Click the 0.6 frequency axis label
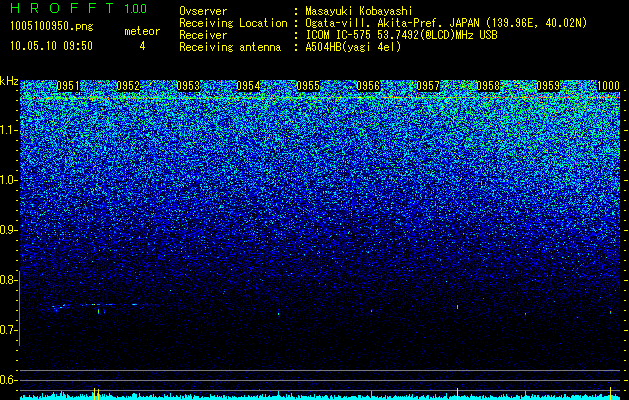This screenshot has width=629, height=400. [8, 380]
